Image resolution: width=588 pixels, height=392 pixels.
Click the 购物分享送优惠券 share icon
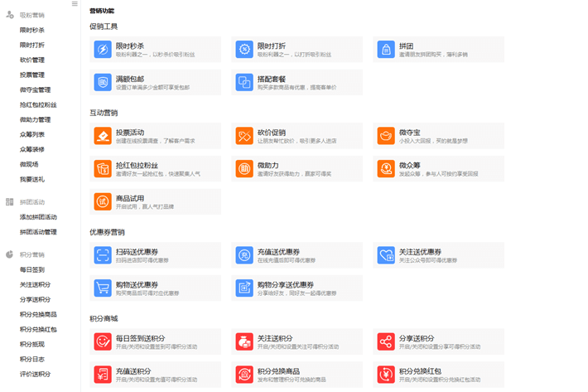click(244, 288)
